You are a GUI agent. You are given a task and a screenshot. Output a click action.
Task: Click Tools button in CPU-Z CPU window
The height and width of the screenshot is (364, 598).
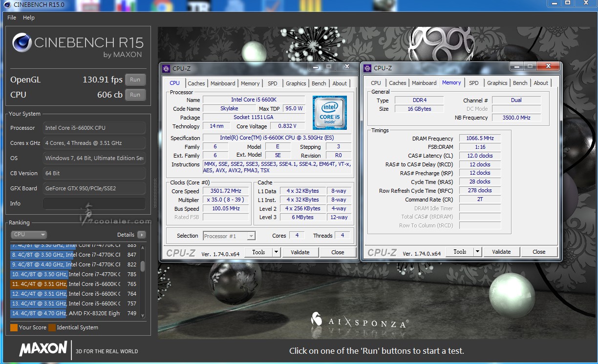[x=258, y=252]
